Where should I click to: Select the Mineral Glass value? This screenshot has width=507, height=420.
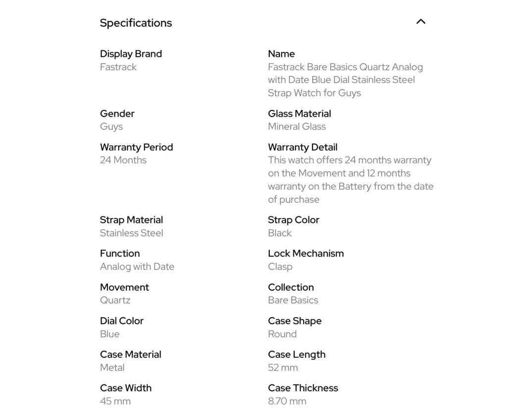297,126
